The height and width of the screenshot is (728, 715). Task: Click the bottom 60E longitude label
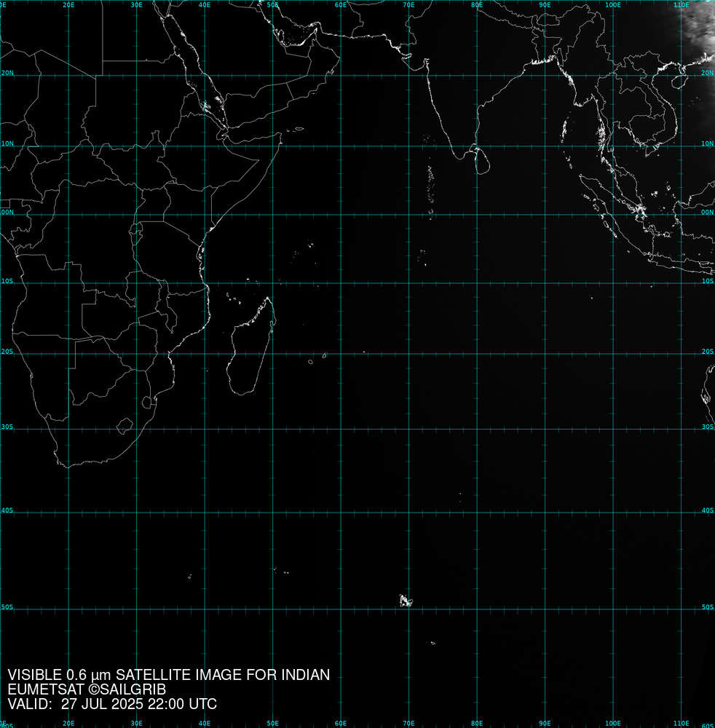click(x=341, y=724)
